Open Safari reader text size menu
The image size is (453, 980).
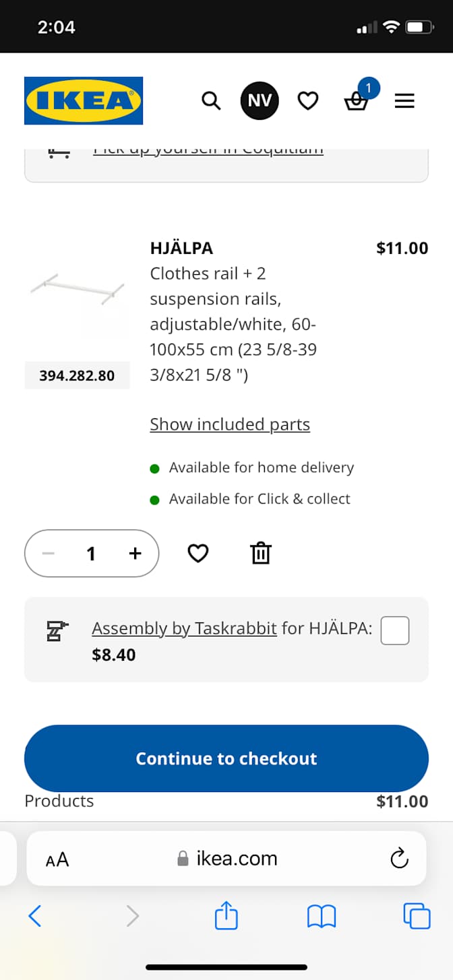57,859
